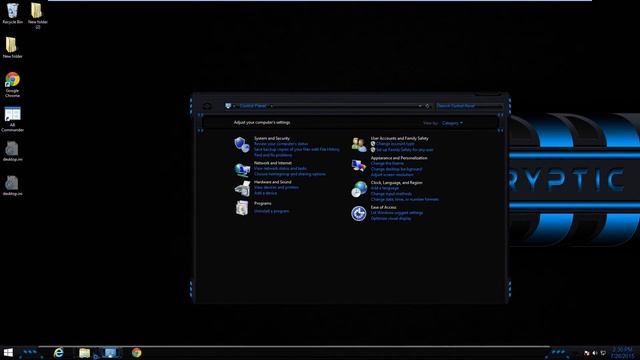The height and width of the screenshot is (360, 640).
Task: Click the Add a device link
Action: pyautogui.click(x=265, y=193)
